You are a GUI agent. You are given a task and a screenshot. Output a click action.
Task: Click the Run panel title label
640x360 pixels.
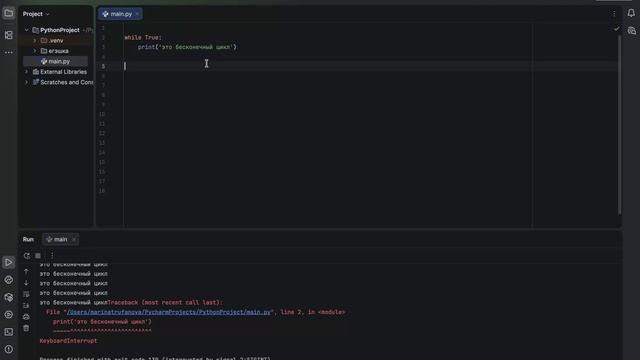tap(28, 240)
